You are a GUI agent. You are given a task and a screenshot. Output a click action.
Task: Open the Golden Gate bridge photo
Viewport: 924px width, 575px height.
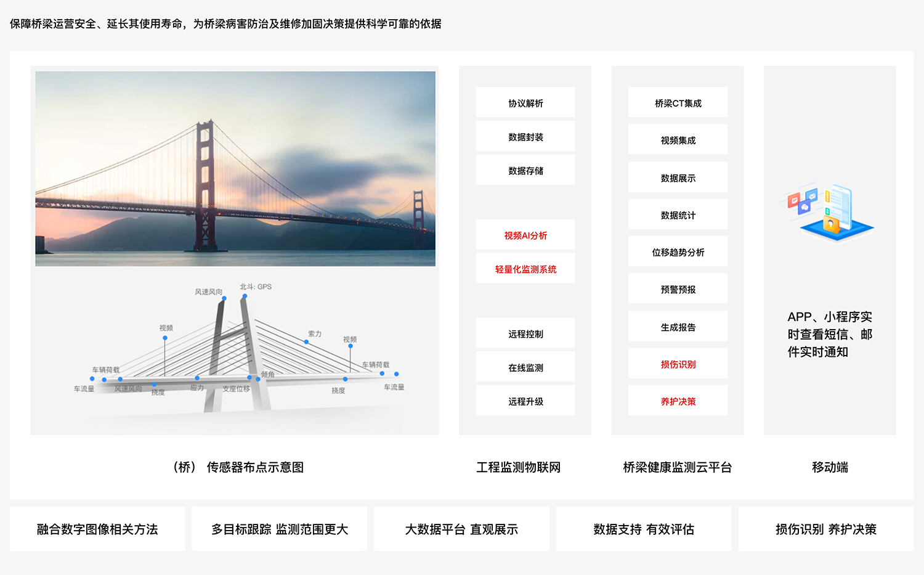pos(235,169)
